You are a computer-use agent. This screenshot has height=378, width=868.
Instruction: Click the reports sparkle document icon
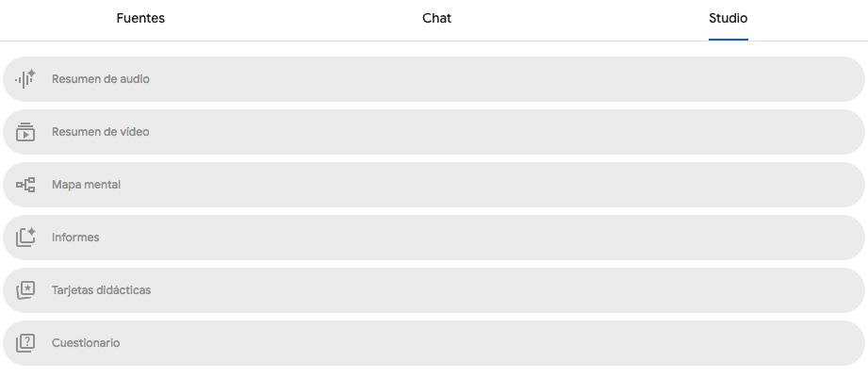tap(25, 238)
